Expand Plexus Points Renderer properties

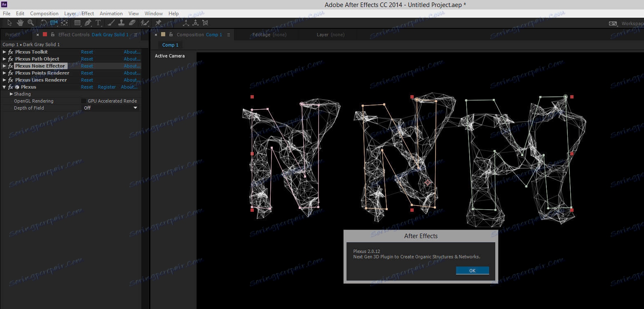(x=5, y=73)
